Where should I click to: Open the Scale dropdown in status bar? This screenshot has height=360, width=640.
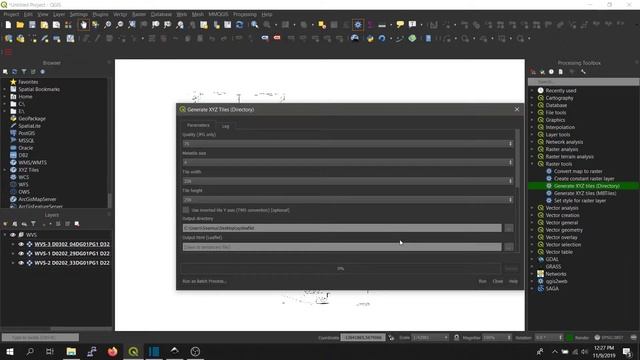[446, 338]
